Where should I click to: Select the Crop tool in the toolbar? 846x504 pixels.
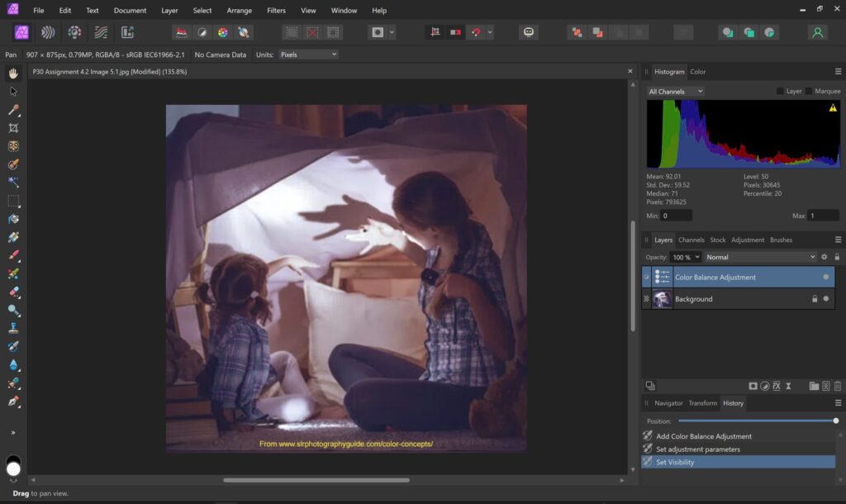(13, 128)
